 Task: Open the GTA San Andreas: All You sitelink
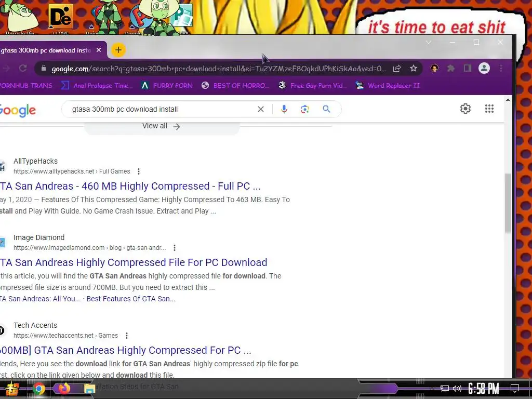[41, 299]
